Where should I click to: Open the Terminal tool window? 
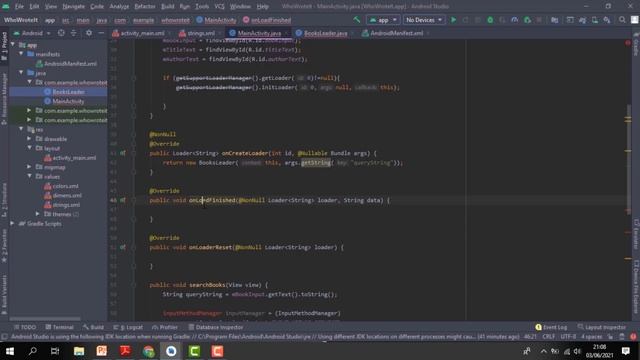pyautogui.click(x=60, y=327)
